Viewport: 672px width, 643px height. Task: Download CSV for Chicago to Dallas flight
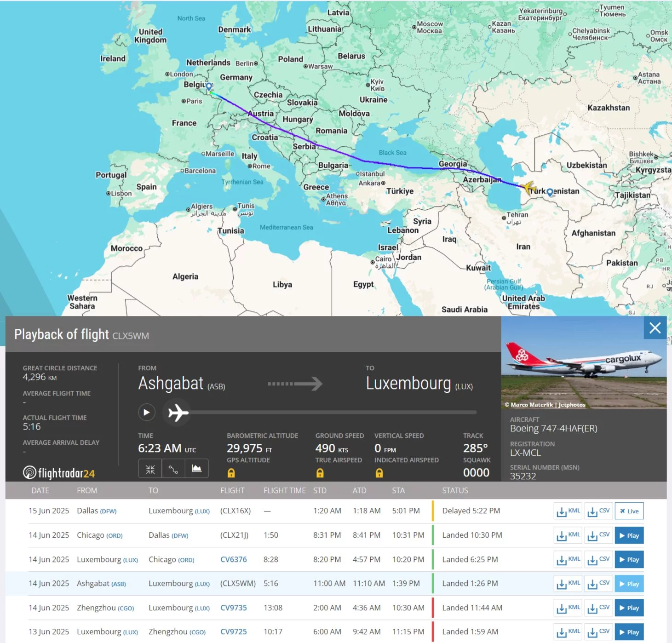(x=598, y=535)
